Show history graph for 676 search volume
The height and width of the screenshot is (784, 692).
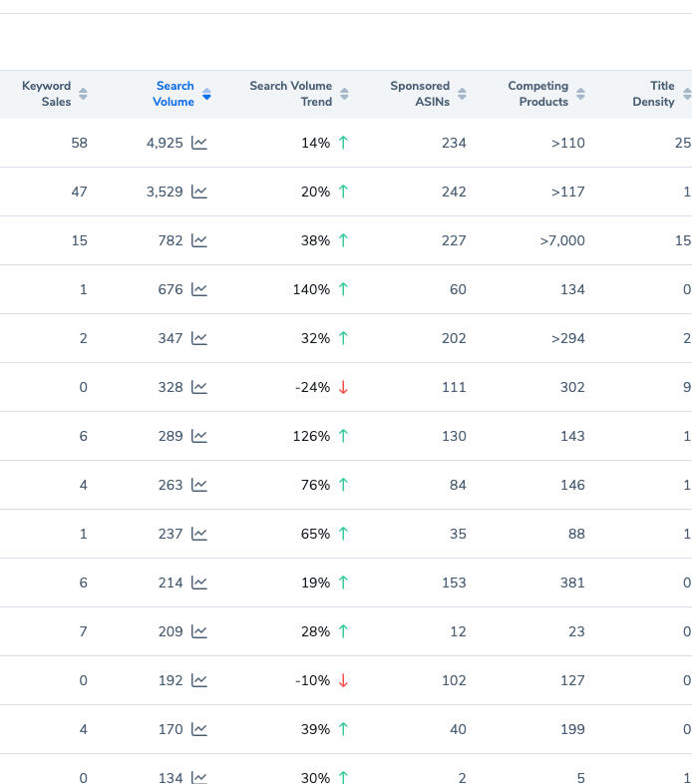click(199, 289)
